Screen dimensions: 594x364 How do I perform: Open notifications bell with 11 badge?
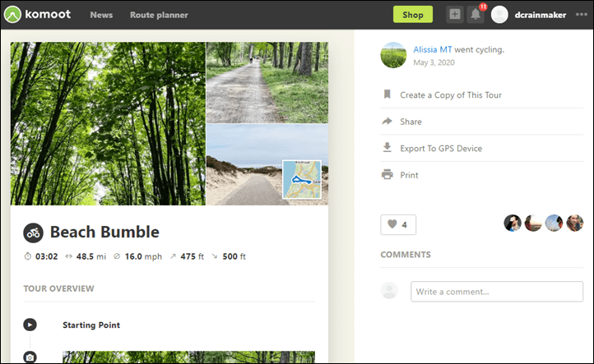476,15
